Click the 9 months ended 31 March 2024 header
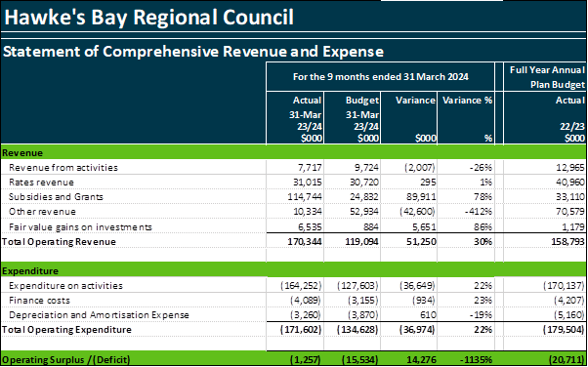This screenshot has height=367, width=588. click(380, 77)
